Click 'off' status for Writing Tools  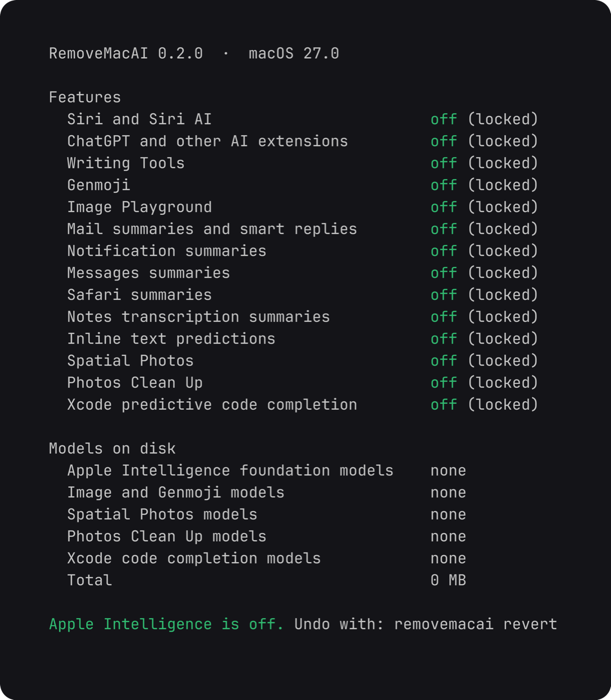[444, 163]
